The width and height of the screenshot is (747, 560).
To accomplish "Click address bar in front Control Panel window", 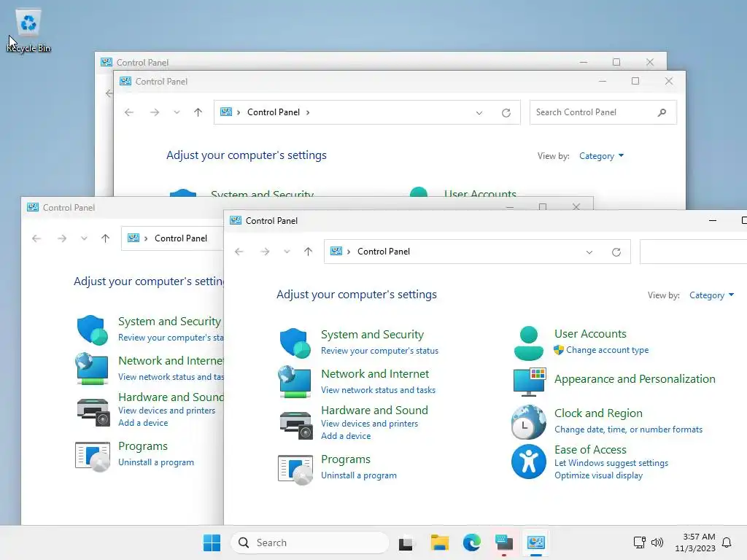I will pos(477,252).
